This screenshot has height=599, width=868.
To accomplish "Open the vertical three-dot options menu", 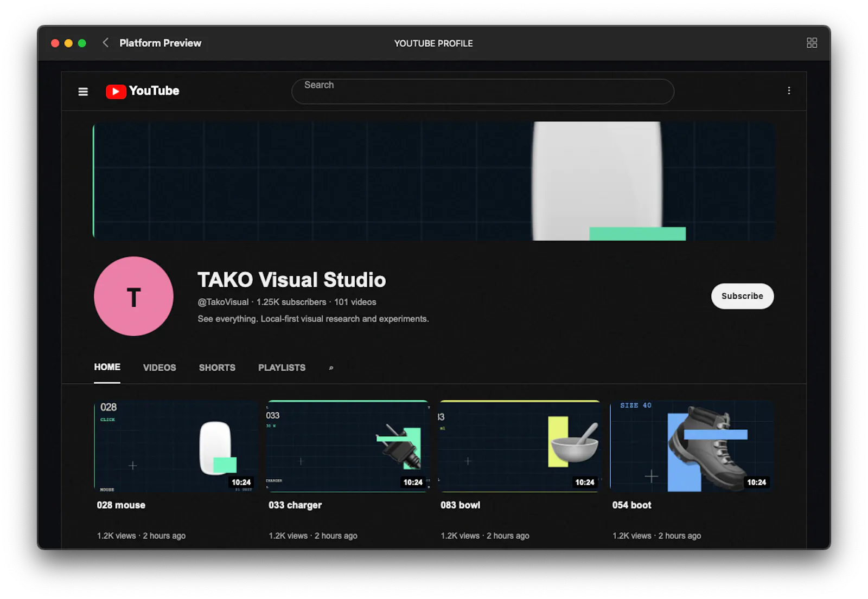I will tap(789, 91).
